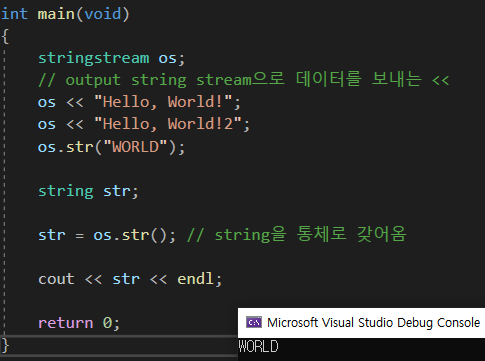Click the opening brace of main
The image size is (485, 361).
(x=5, y=36)
